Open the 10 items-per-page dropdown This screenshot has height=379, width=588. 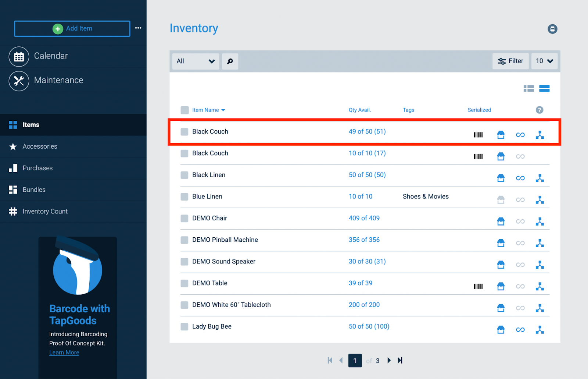544,61
